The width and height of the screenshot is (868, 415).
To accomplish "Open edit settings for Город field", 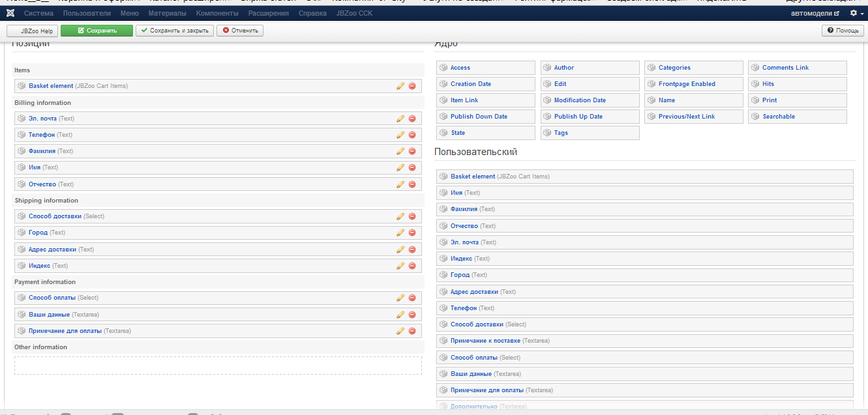I will (400, 233).
